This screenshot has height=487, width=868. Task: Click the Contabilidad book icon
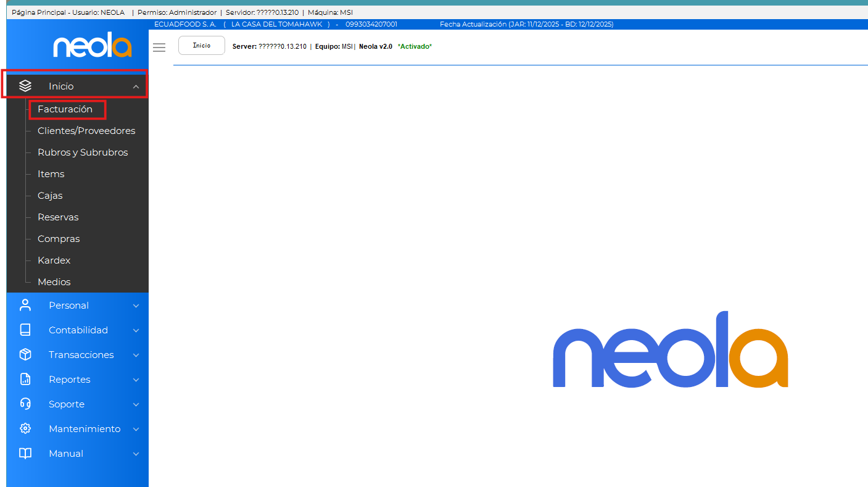[x=25, y=330]
